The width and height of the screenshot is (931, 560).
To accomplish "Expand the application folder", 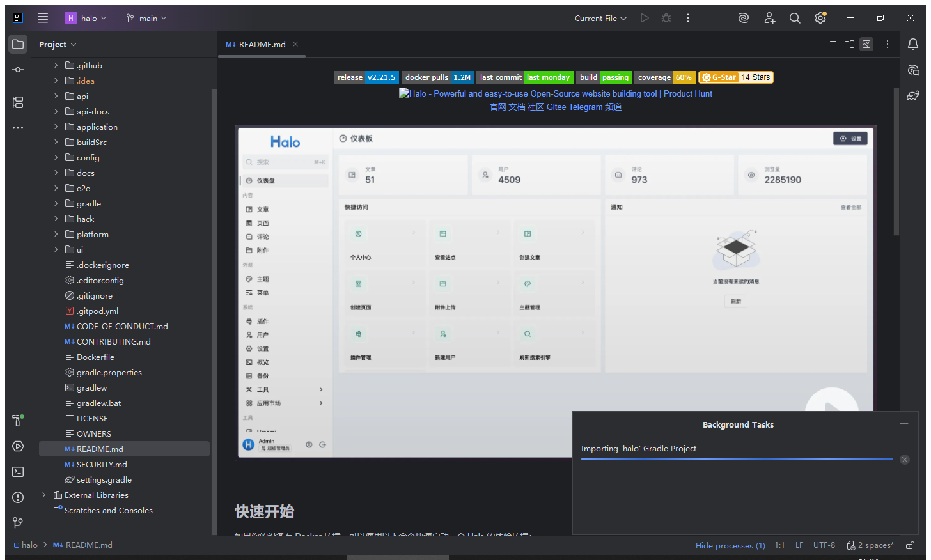I will [x=56, y=127].
